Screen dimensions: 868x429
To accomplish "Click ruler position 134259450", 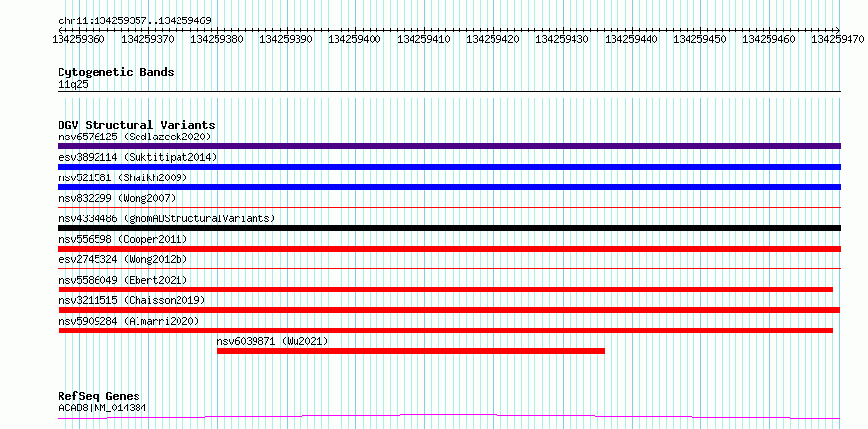I will pyautogui.click(x=700, y=39).
